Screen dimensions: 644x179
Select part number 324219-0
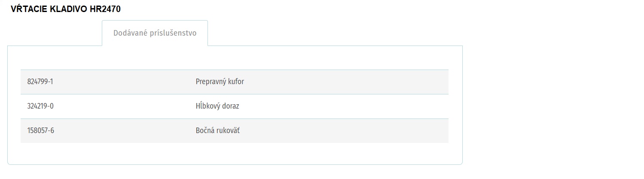tap(40, 106)
